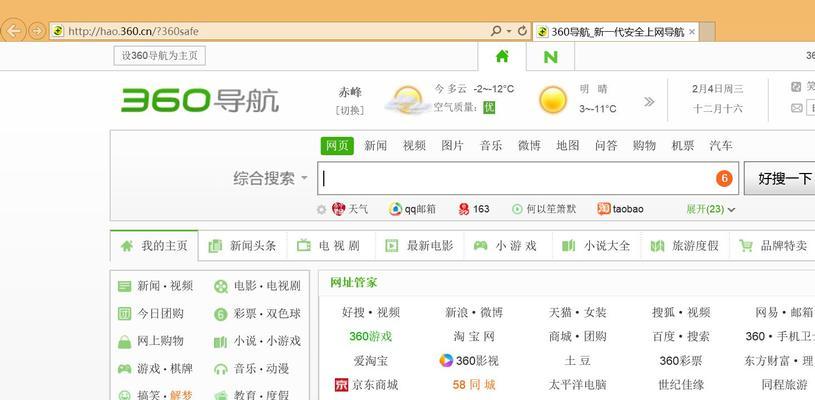
Task: Open the 品牌特卖 tab
Action: (773, 246)
